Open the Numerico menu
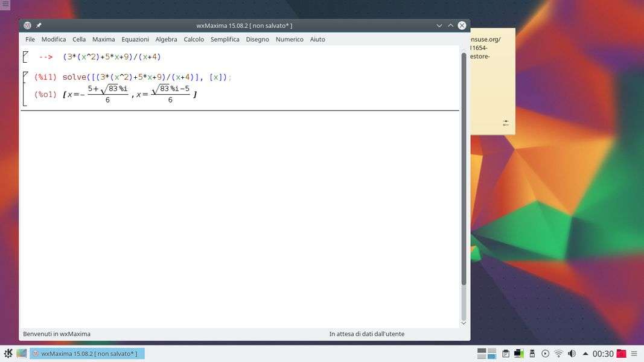 pyautogui.click(x=290, y=39)
